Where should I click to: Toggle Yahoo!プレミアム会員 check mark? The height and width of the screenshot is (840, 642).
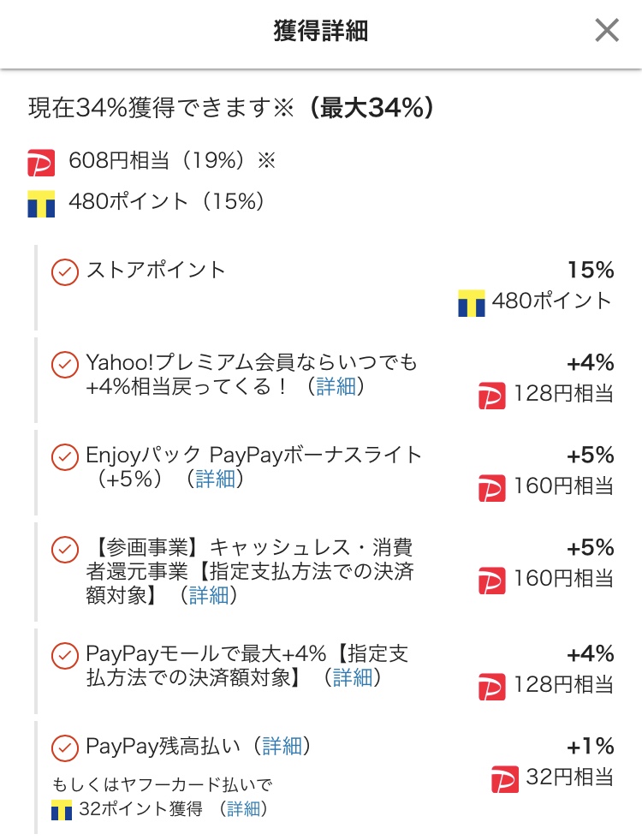coord(65,365)
